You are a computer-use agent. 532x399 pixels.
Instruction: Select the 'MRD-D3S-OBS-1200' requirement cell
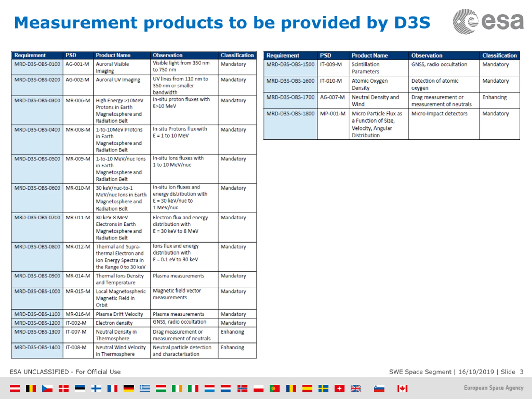point(37,323)
